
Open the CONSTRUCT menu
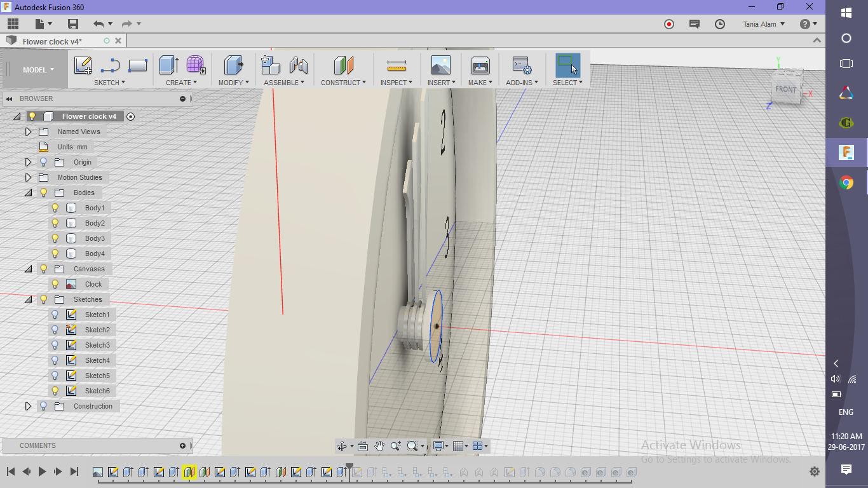(x=343, y=83)
